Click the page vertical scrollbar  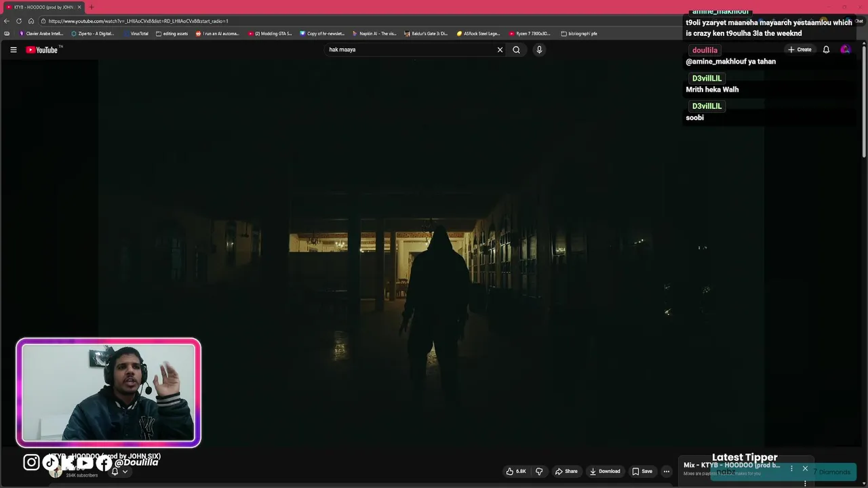864,102
